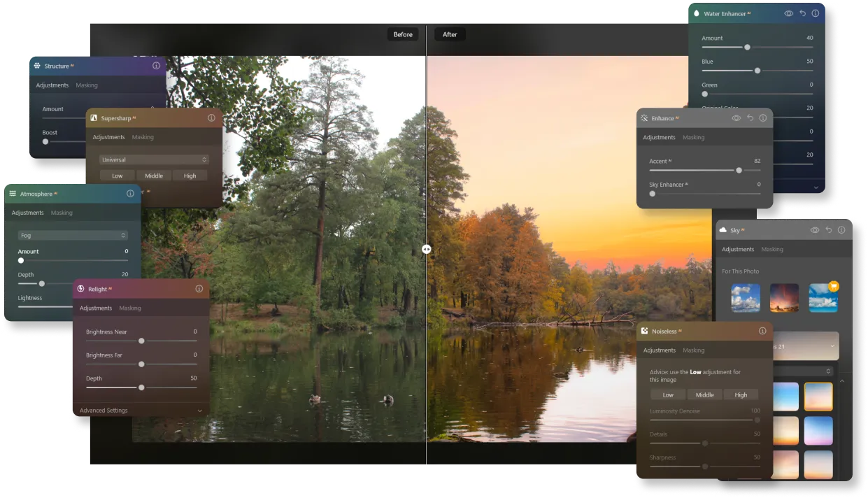Switch to Masking tab in Relight panel

click(130, 308)
